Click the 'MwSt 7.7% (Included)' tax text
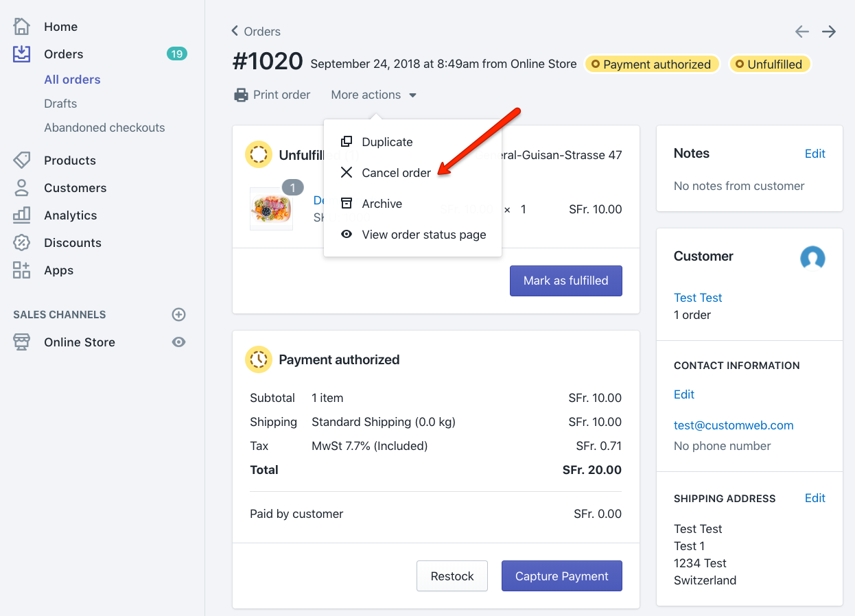 point(370,446)
